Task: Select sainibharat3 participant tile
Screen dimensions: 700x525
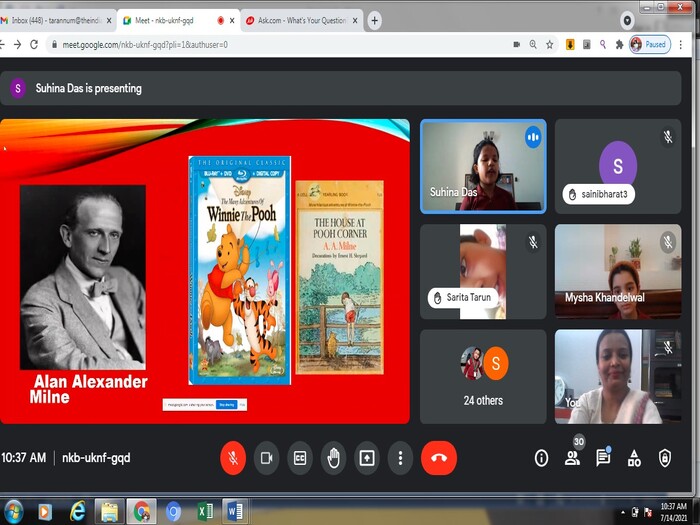Action: (x=618, y=166)
